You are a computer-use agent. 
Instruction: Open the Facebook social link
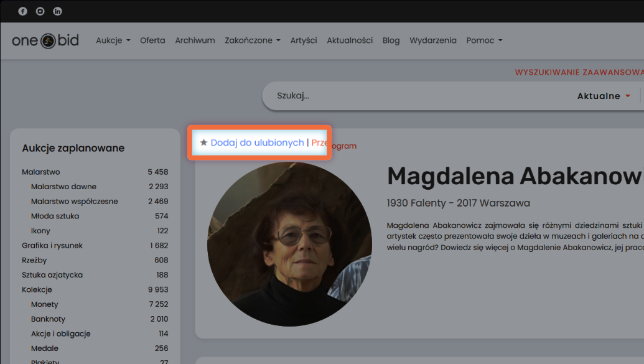pos(22,11)
